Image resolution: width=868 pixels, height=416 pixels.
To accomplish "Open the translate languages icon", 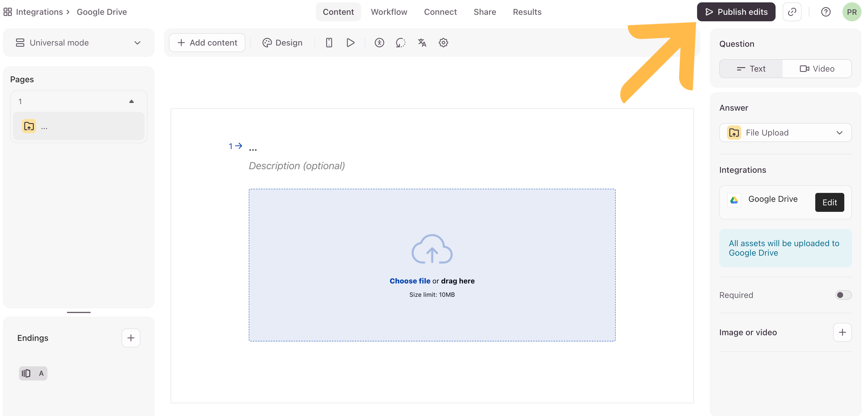I will pos(422,43).
